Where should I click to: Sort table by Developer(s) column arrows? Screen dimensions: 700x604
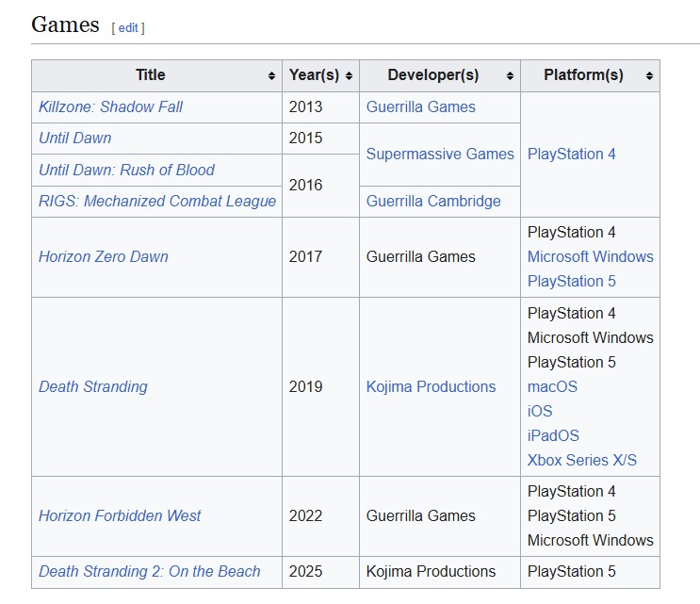(510, 76)
